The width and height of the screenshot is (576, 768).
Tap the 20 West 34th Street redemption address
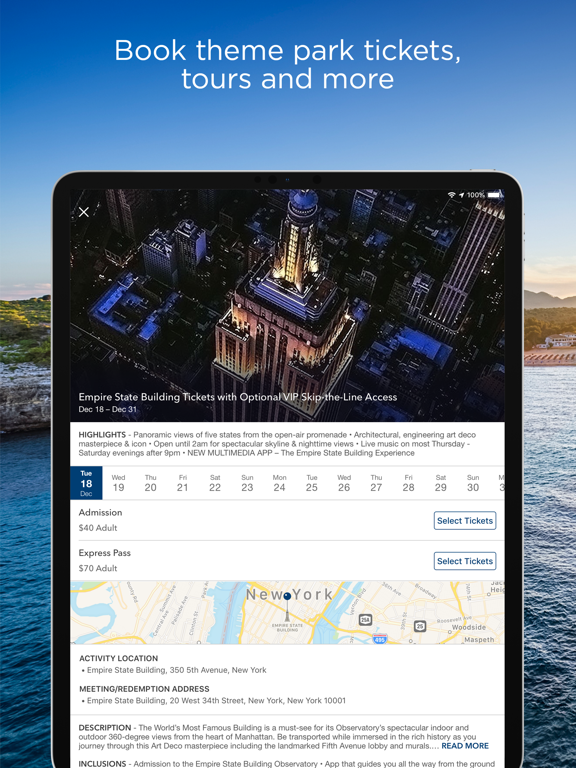coord(216,701)
